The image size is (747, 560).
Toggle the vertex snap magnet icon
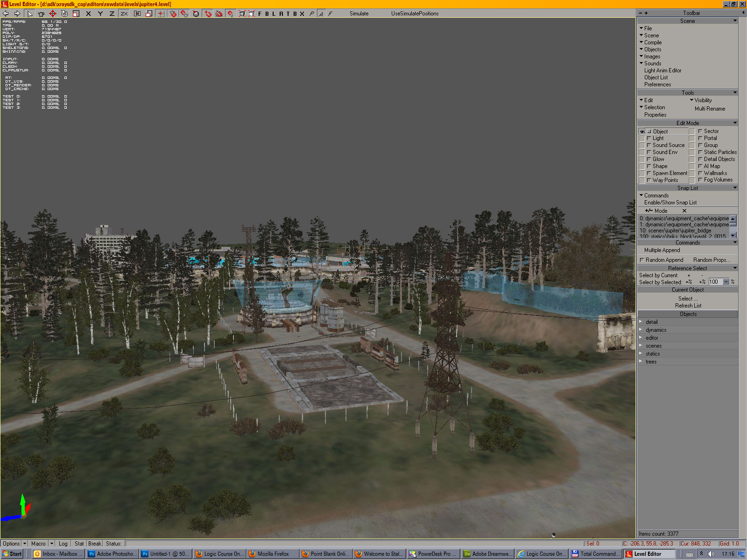[208, 14]
